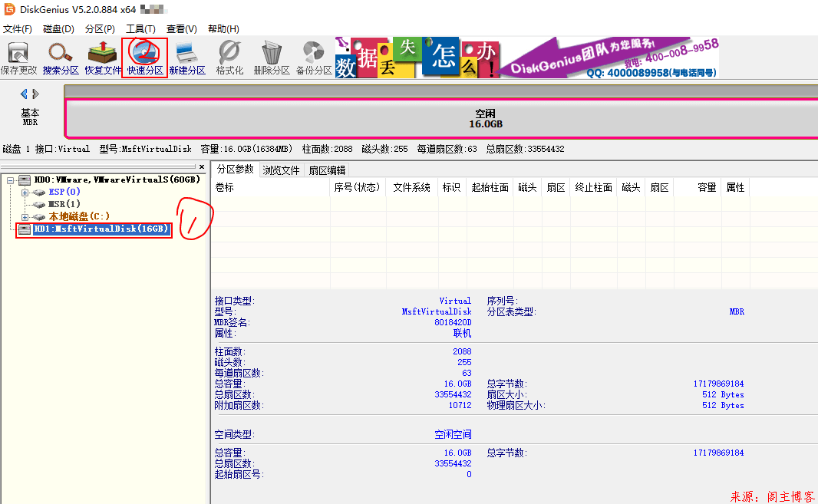The width and height of the screenshot is (818, 504).
Task: Switch to the 浏览文件 tab
Action: pyautogui.click(x=281, y=170)
